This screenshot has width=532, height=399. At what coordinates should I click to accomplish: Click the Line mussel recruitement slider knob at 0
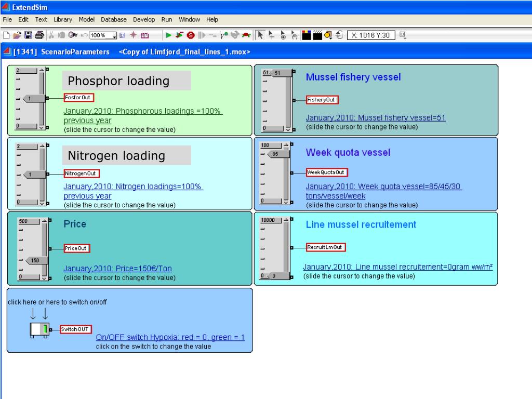[x=278, y=276]
